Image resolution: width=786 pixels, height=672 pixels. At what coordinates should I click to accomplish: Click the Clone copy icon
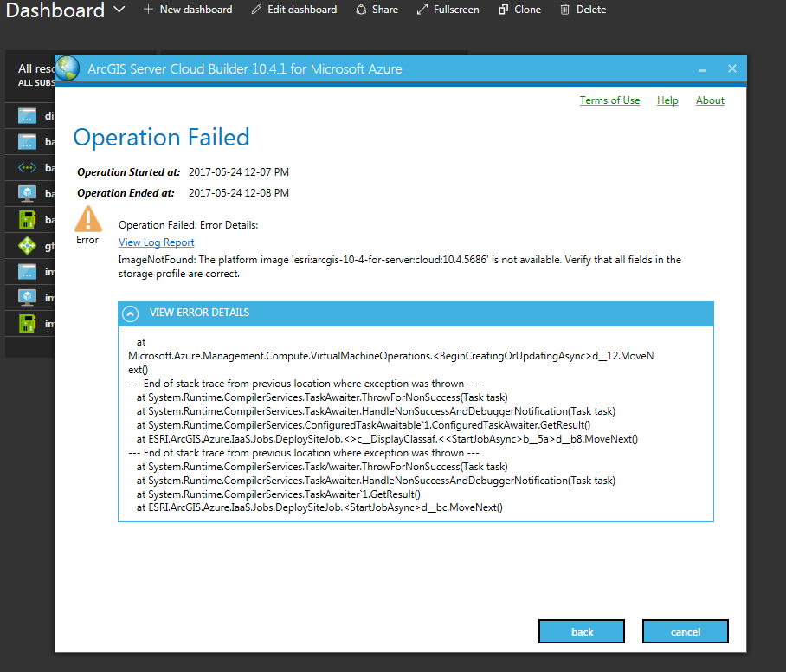[503, 10]
